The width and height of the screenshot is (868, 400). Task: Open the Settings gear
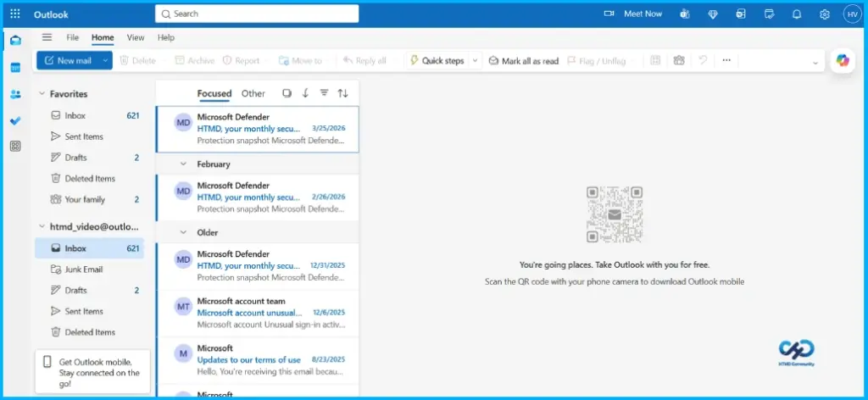(x=825, y=14)
